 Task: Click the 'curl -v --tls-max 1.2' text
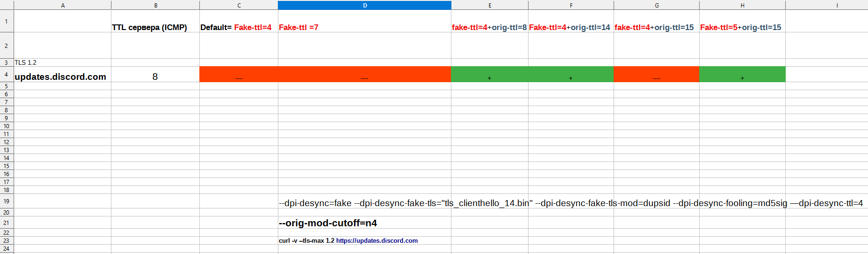[307, 240]
